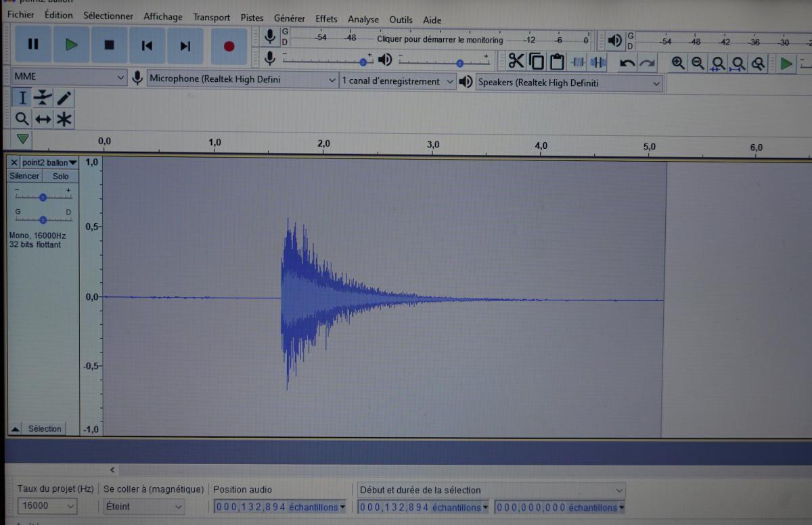The image size is (812, 525).
Task: Open the recording channels dropdown
Action: tap(398, 81)
